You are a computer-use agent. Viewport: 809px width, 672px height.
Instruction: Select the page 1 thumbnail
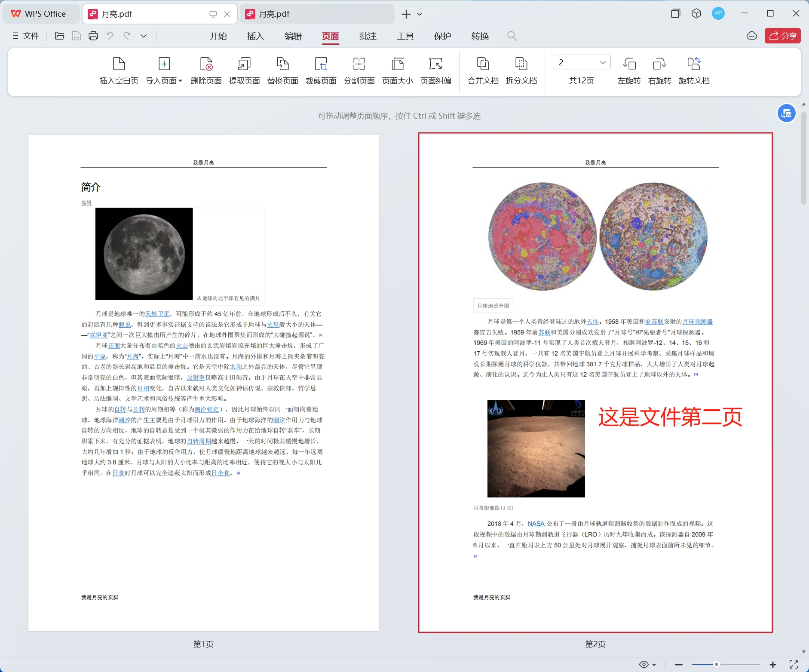pos(203,382)
